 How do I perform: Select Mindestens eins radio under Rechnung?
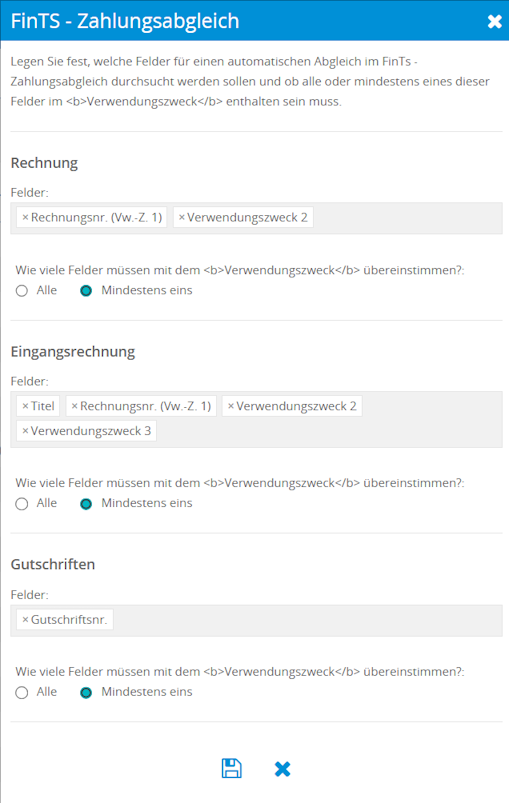point(86,291)
